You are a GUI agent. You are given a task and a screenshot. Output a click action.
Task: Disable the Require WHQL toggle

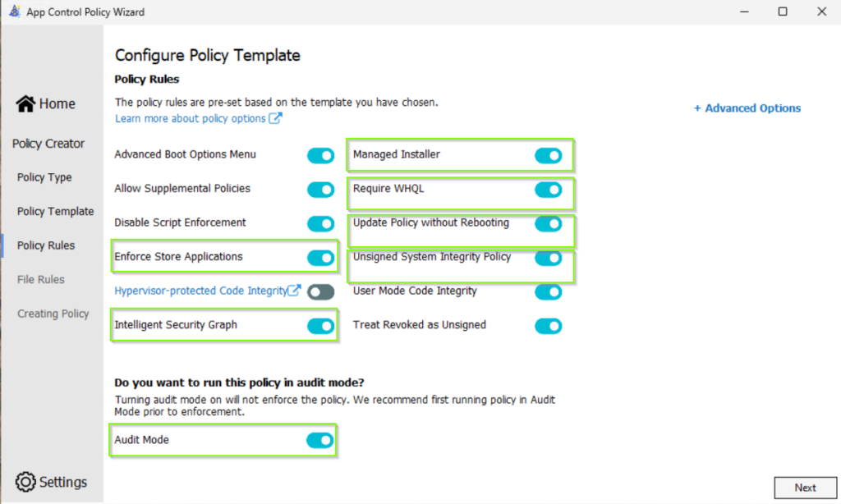(548, 190)
